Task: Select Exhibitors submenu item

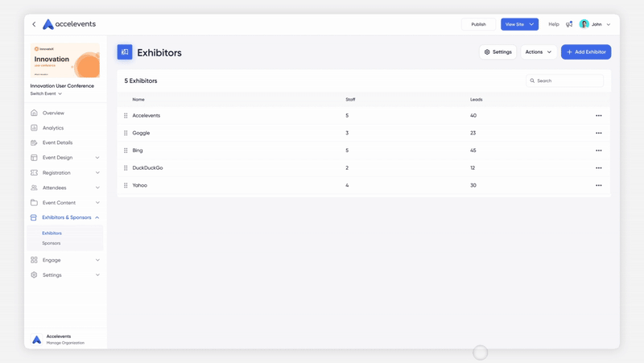Action: click(x=52, y=233)
